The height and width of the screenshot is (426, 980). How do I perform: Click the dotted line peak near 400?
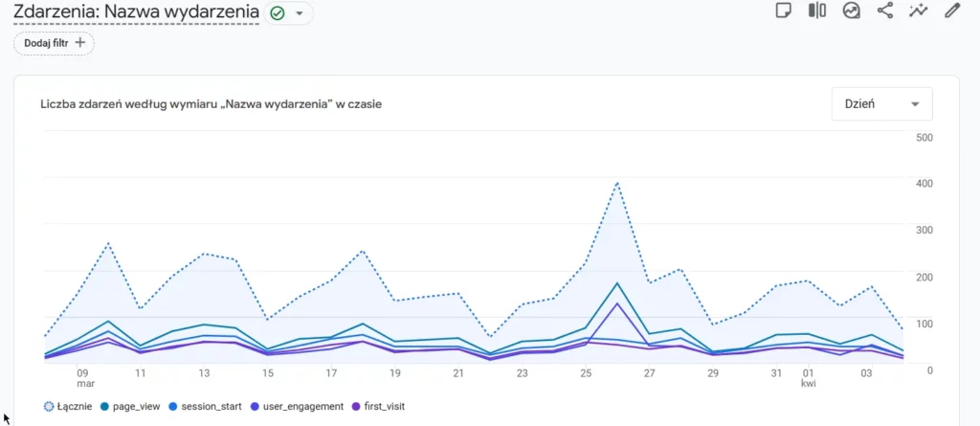(618, 182)
